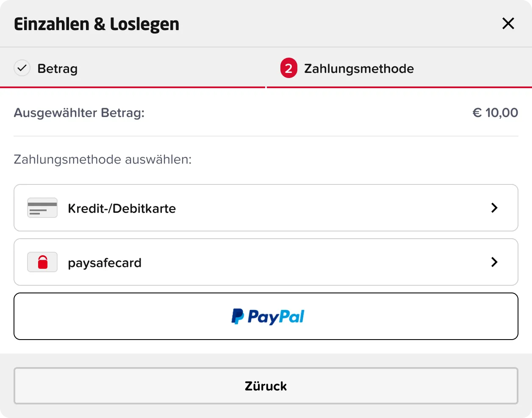The image size is (532, 418).
Task: Click the € 10,00 amount value
Action: pos(495,113)
